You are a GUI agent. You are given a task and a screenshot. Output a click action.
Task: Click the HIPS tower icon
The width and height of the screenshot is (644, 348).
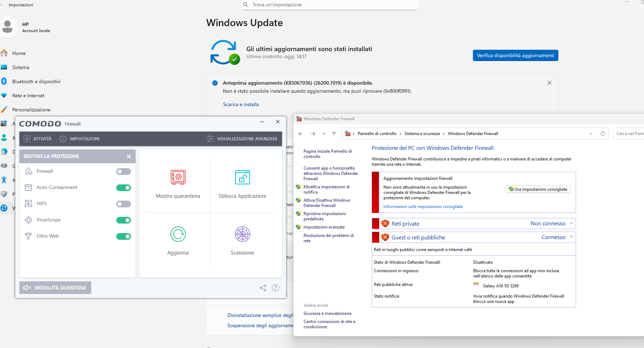29,204
